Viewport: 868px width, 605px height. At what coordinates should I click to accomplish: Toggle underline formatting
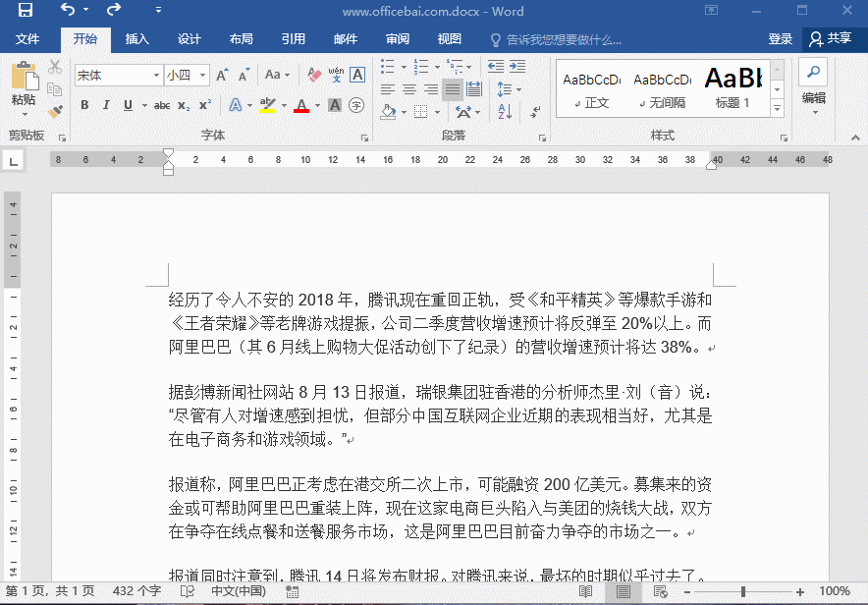coord(128,105)
